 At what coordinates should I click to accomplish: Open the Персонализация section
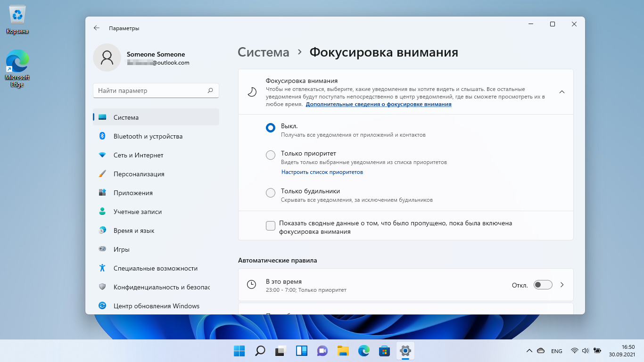point(156,174)
